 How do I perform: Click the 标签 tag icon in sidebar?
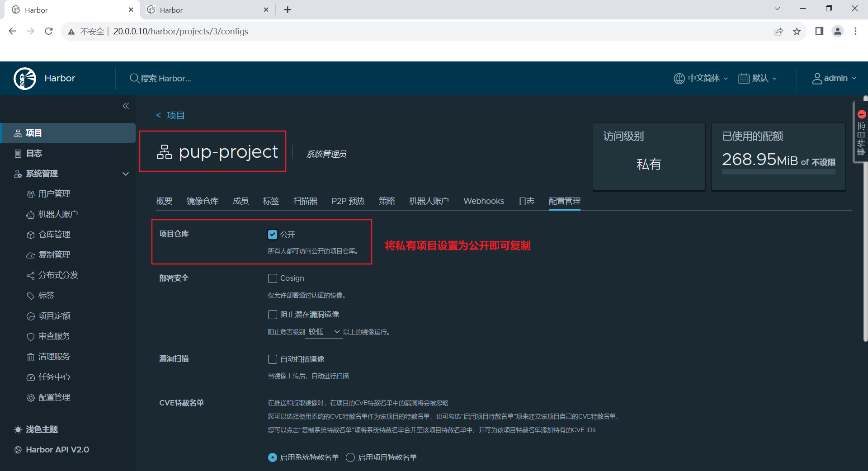(x=31, y=296)
